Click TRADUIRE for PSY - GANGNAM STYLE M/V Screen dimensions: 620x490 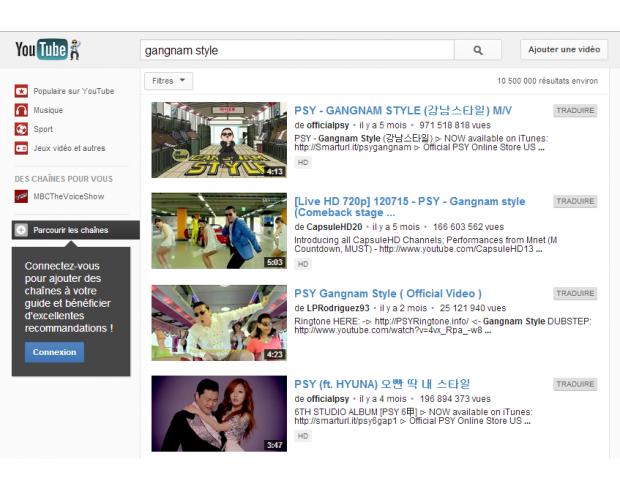point(575,110)
